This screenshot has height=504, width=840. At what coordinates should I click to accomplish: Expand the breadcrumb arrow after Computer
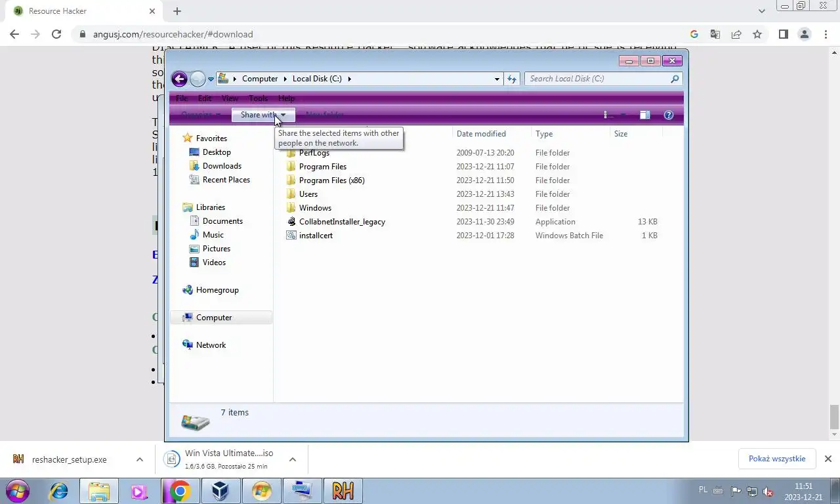pos(285,79)
